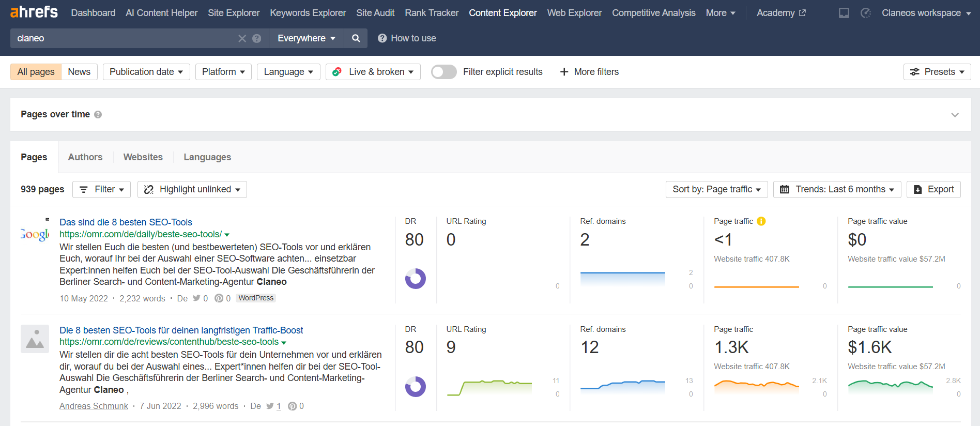Open placeholder thumbnail of second result
Screen dimensions: 980x426
click(35, 339)
